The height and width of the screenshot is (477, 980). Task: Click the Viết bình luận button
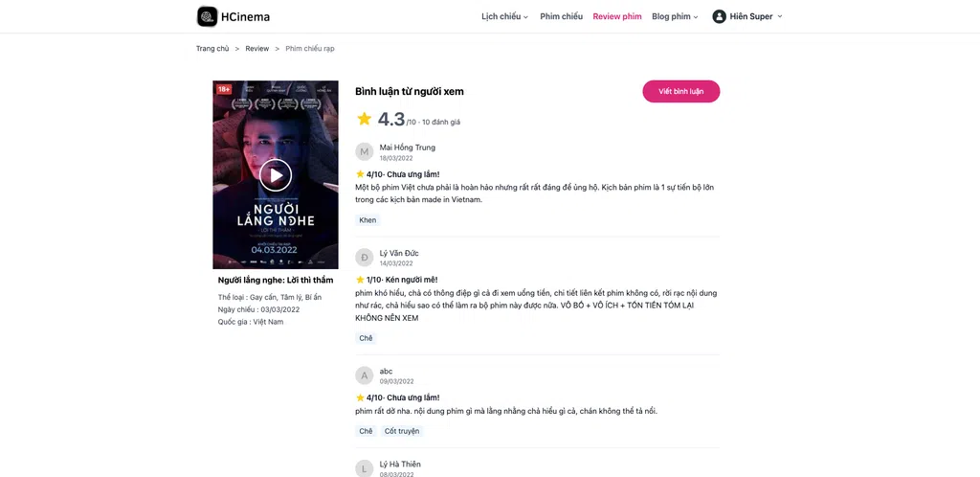pos(681,91)
